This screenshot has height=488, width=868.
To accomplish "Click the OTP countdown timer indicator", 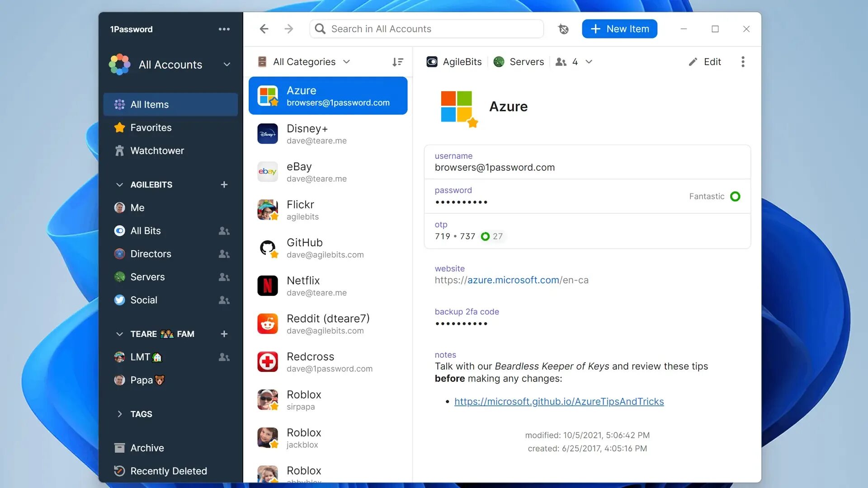I will click(485, 236).
